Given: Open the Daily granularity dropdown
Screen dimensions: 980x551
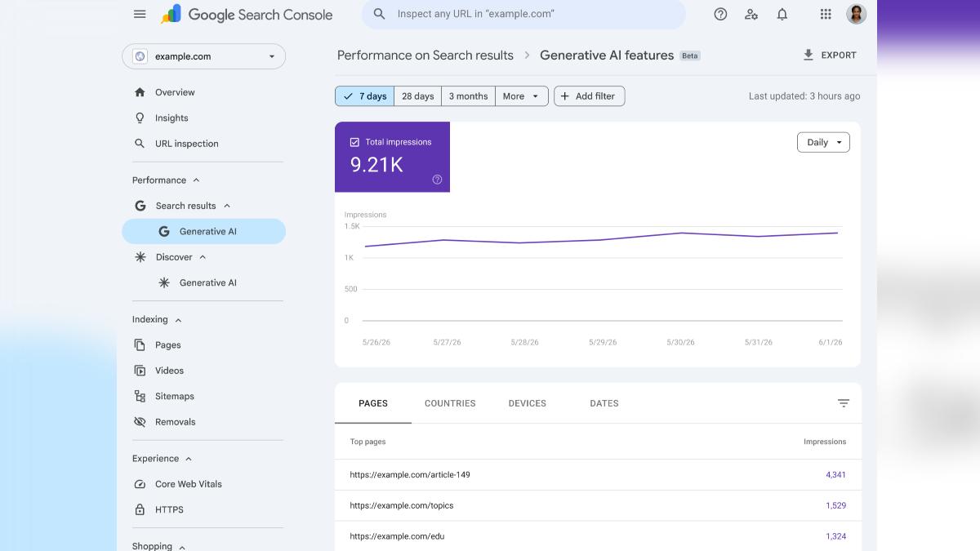Looking at the screenshot, I should [823, 142].
